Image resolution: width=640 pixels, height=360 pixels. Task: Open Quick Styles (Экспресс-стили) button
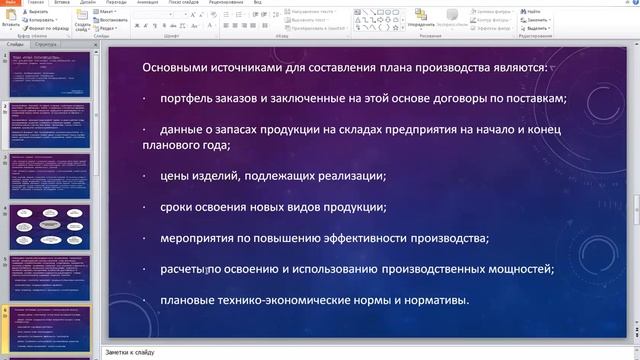click(452, 18)
